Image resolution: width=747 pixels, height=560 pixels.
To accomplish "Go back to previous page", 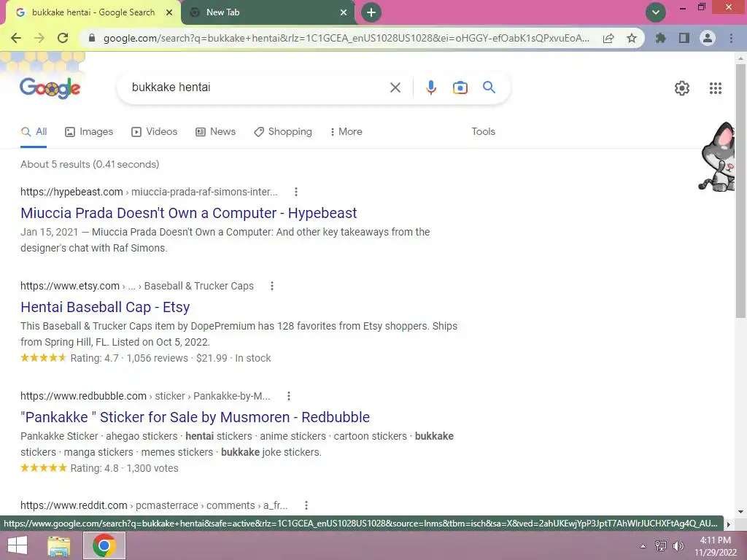I will 16,38.
